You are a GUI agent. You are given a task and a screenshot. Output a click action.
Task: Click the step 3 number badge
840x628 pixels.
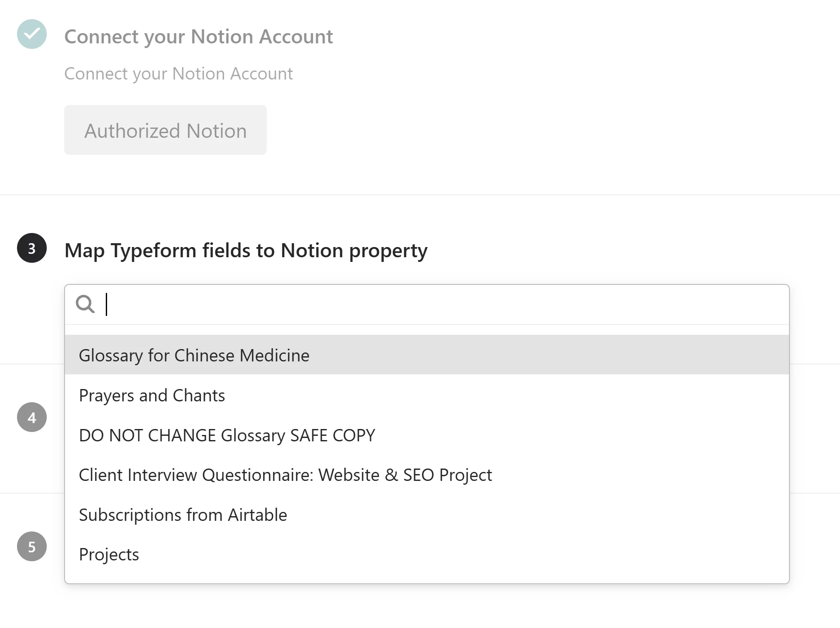pos(32,248)
